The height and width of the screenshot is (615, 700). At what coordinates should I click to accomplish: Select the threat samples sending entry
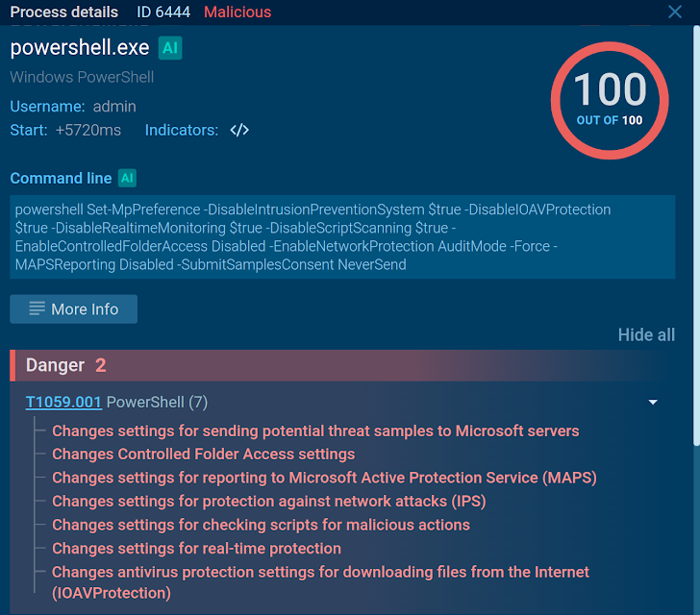point(315,430)
